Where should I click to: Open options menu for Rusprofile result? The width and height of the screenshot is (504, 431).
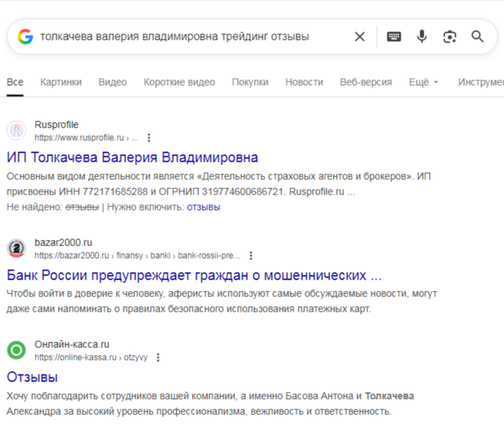tap(149, 138)
